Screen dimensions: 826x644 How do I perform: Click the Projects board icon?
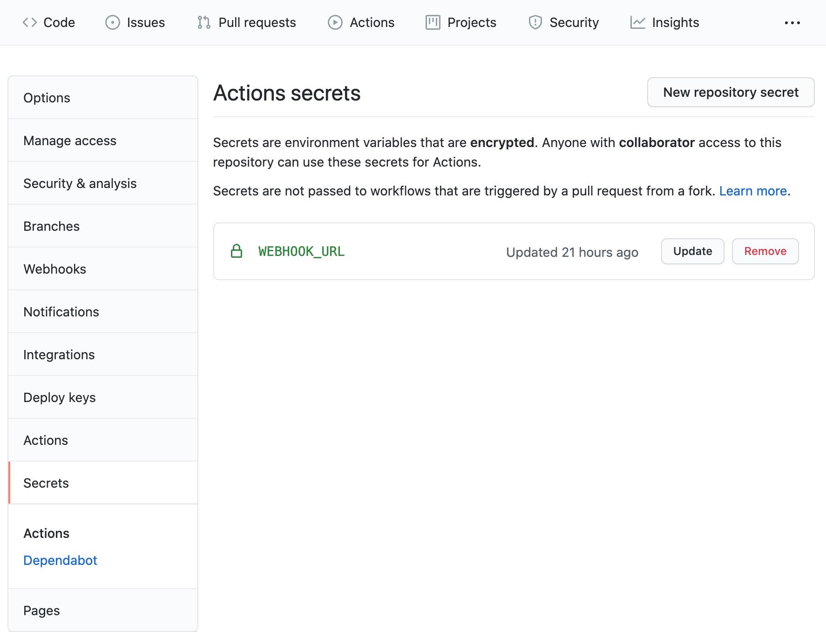tap(433, 22)
